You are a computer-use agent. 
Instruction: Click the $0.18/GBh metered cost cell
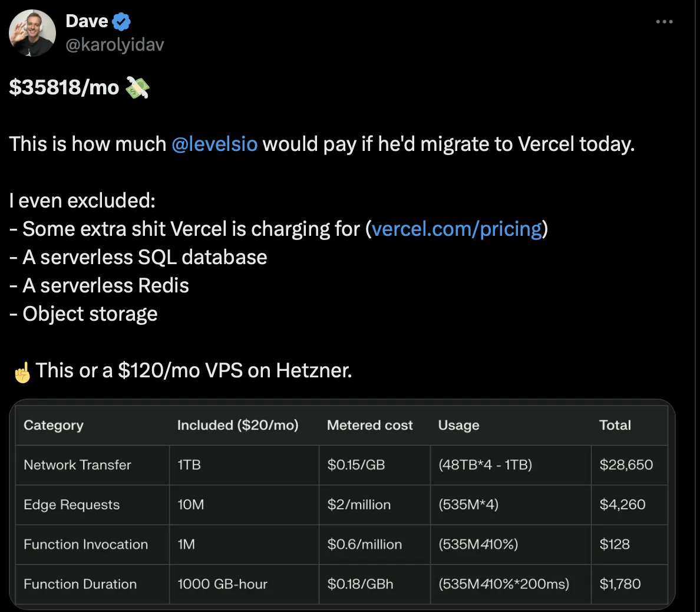pos(360,584)
